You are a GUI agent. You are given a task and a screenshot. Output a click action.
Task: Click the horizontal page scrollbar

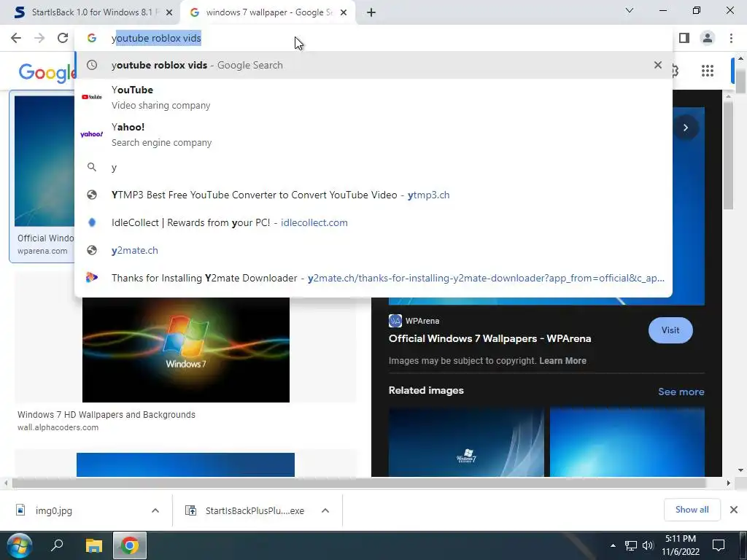click(359, 483)
